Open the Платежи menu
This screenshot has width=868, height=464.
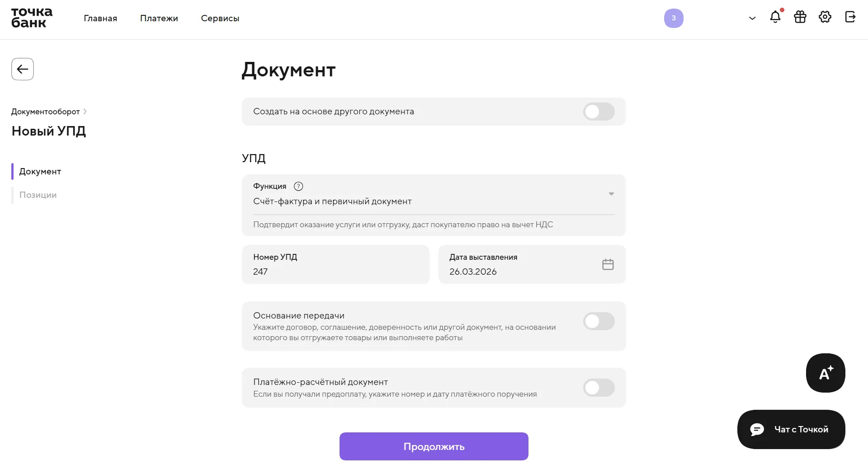159,19
